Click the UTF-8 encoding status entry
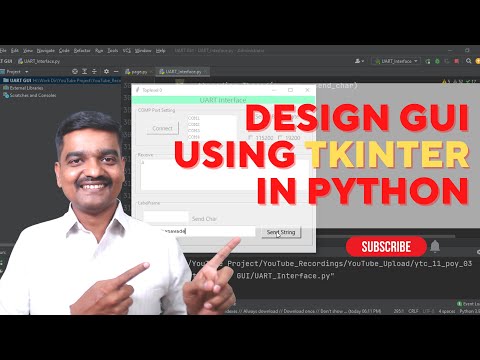Image resolution: width=480 pixels, height=360 pixels. tap(429, 311)
